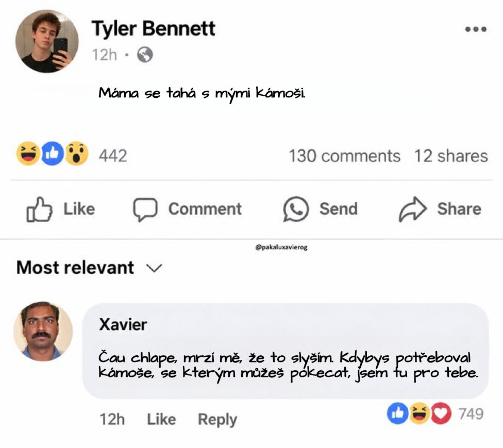The height and width of the screenshot is (448, 503).
Task: Click Tyler Bennett's profile picture
Action: [47, 41]
